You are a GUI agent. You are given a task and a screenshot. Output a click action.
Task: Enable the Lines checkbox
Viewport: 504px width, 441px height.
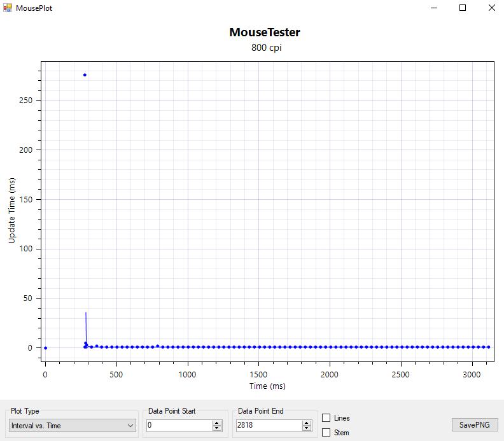pyautogui.click(x=326, y=418)
